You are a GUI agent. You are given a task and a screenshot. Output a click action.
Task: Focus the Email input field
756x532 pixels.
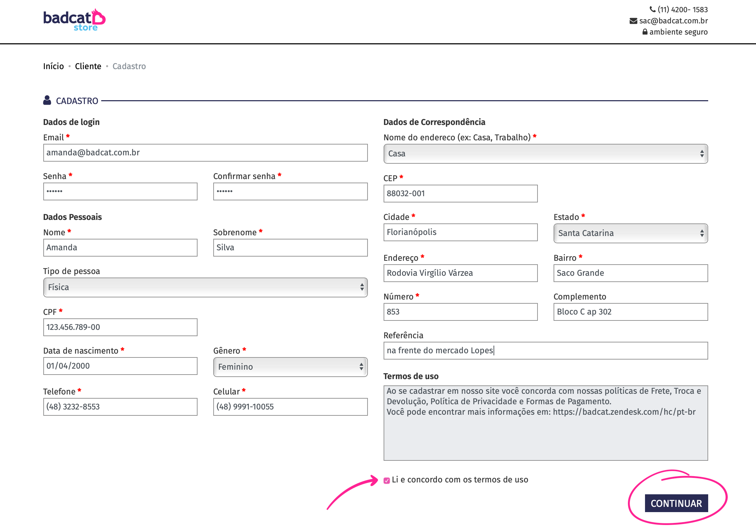(205, 153)
